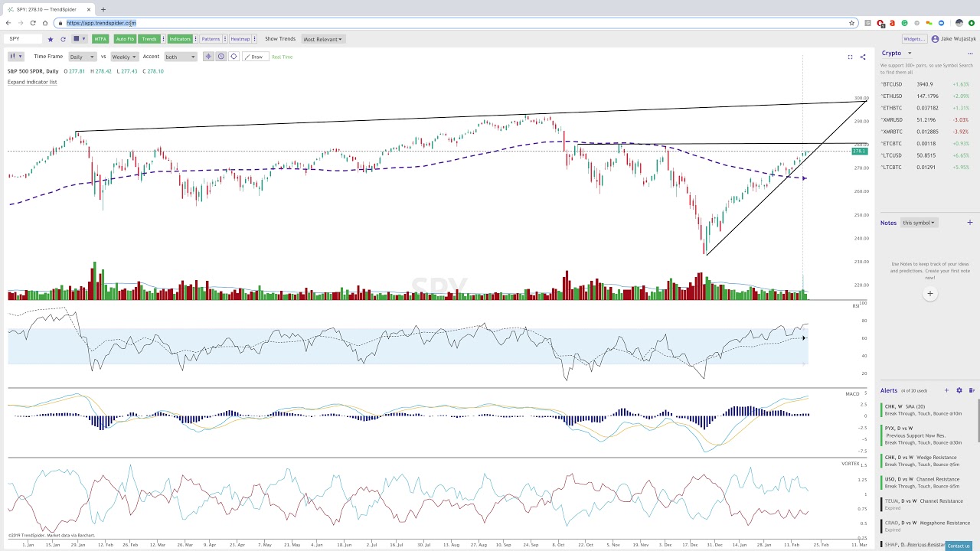The height and width of the screenshot is (551, 980).
Task: Click the alerts delete/clear list icon
Action: click(x=972, y=390)
